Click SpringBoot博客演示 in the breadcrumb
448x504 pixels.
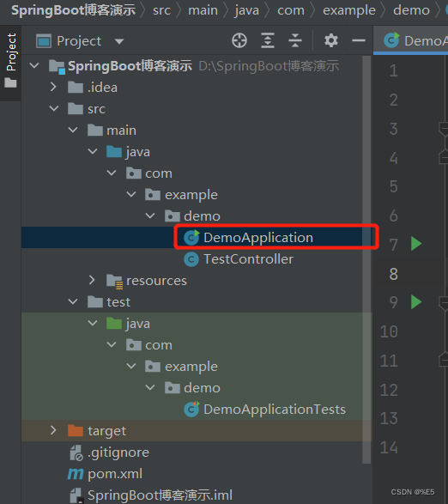(x=74, y=10)
